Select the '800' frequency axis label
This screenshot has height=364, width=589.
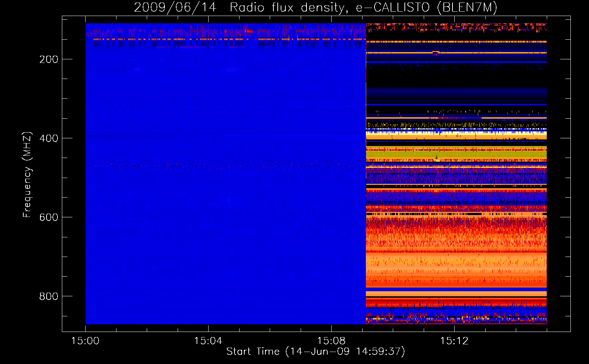point(49,296)
